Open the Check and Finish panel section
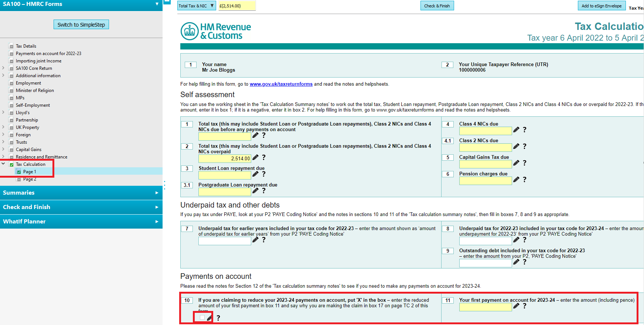Image resolution: width=644 pixels, height=325 pixels. click(x=81, y=207)
